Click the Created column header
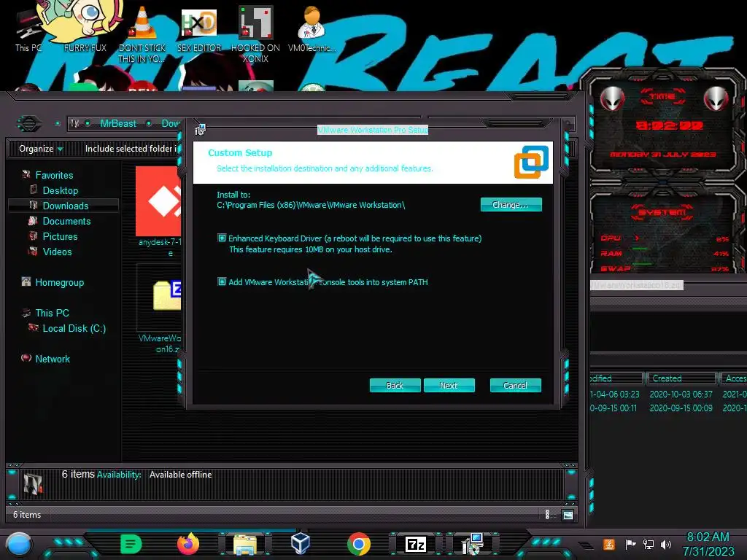 pyautogui.click(x=682, y=378)
